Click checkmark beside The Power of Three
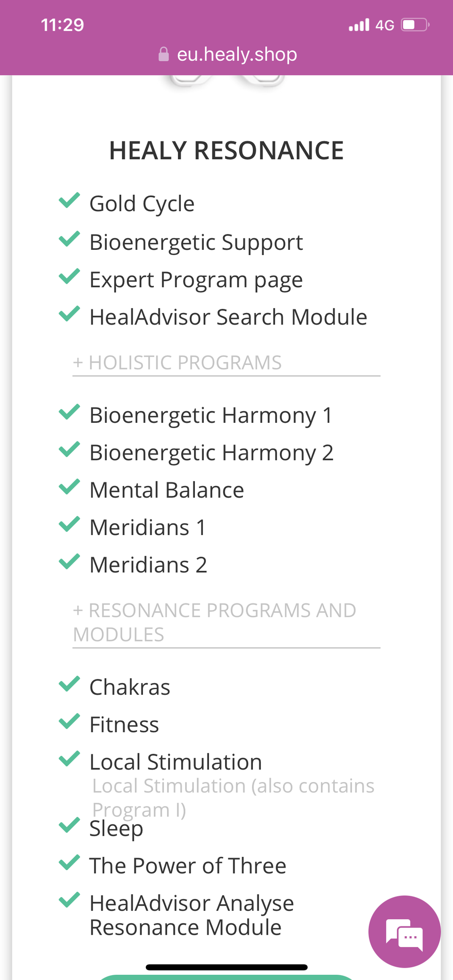Screen dimensions: 453x980 pyautogui.click(x=69, y=863)
